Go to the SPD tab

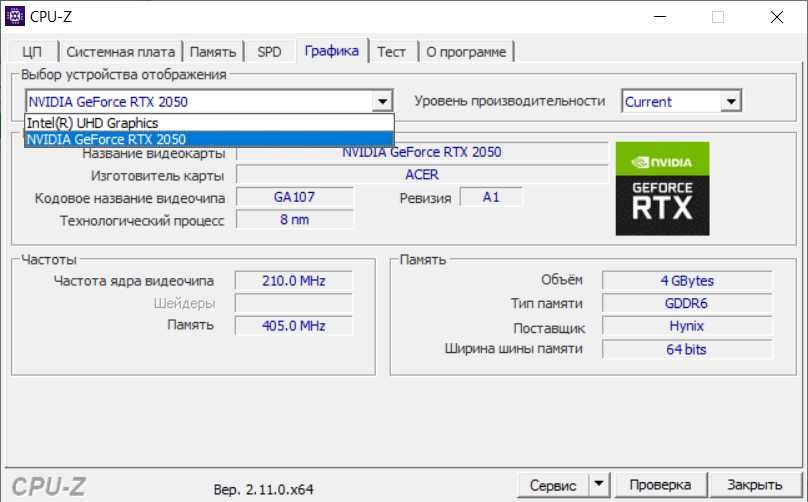pos(269,52)
